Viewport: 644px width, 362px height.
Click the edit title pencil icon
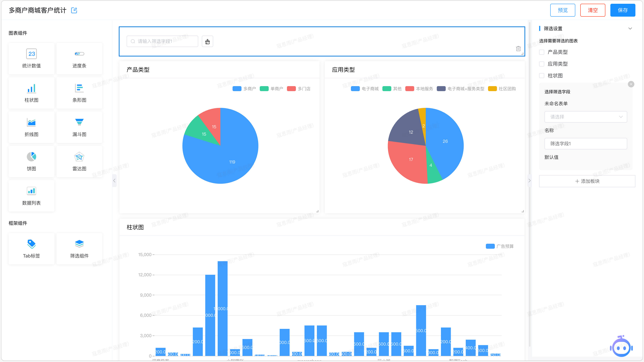[74, 10]
